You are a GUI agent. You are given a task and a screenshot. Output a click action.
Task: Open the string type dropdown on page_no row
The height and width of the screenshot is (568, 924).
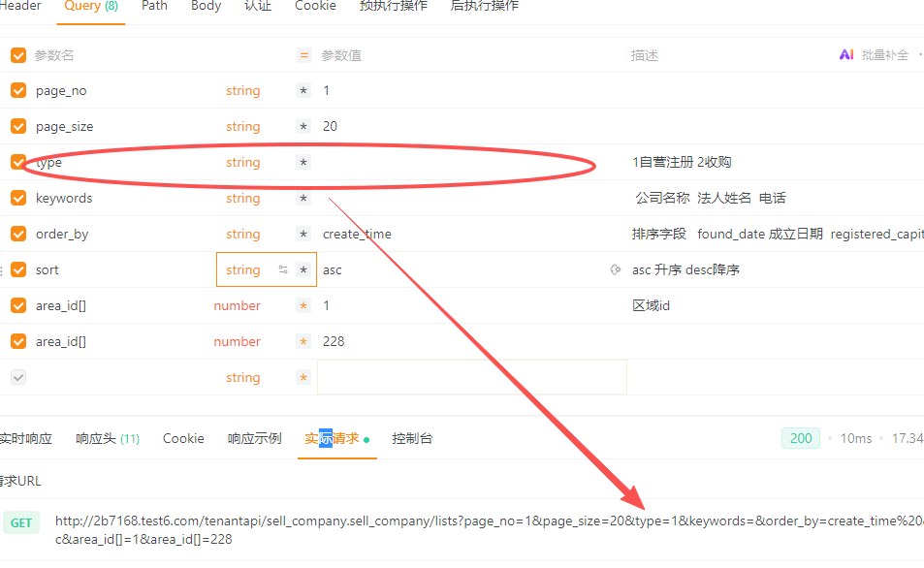242,90
